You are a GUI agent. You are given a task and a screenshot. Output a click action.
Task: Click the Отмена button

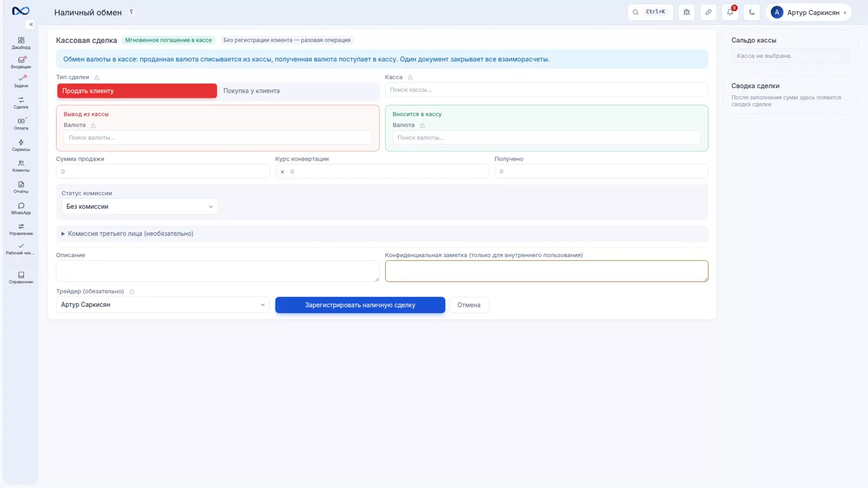pyautogui.click(x=469, y=305)
